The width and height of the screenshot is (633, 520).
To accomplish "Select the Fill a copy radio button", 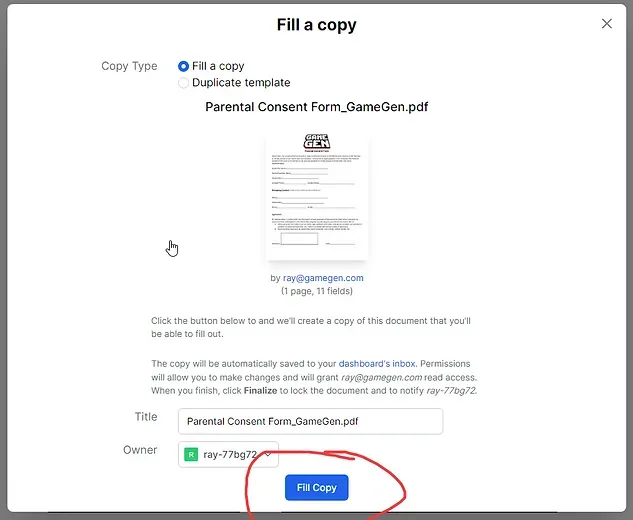I will pyautogui.click(x=183, y=66).
